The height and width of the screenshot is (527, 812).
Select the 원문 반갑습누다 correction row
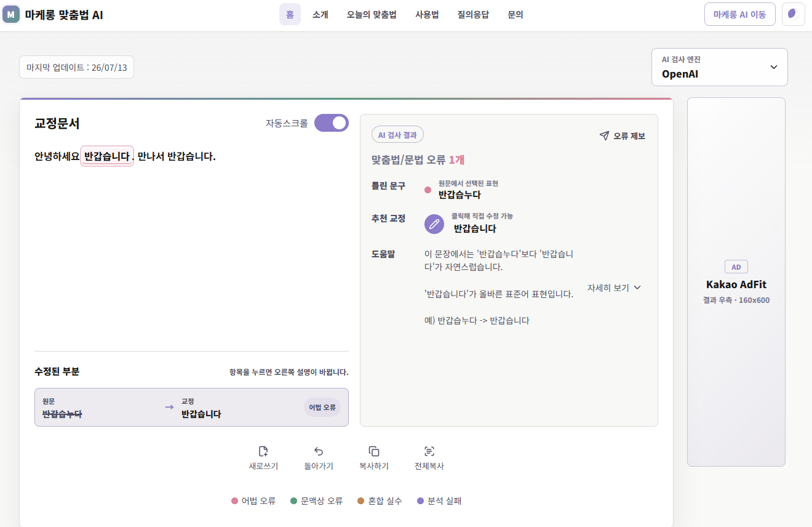(x=191, y=407)
